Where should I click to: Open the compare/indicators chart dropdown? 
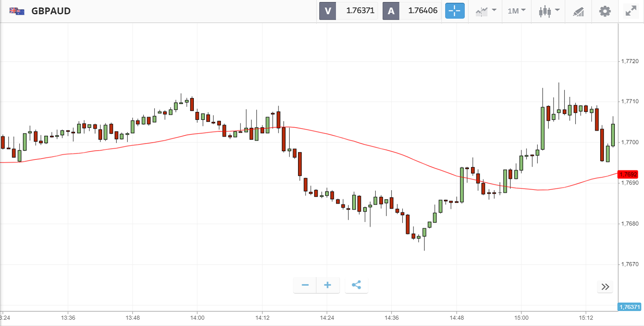[x=486, y=11]
